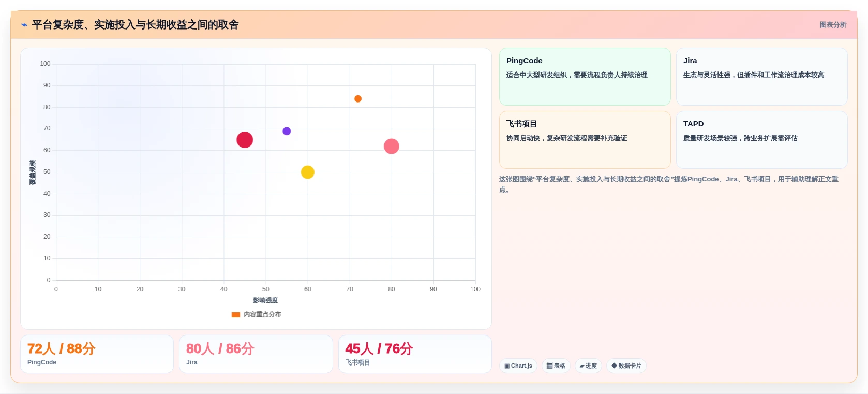This screenshot has width=868, height=394.
Task: Select the purple bubble on chart
Action: (287, 131)
